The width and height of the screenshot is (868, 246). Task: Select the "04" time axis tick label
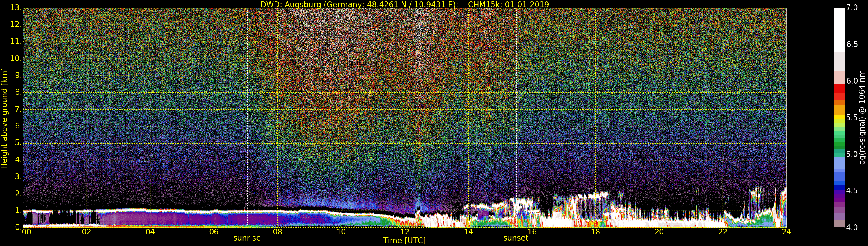[150, 232]
